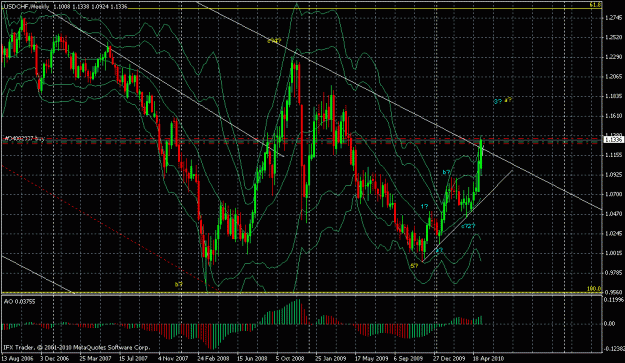The width and height of the screenshot is (625, 363).
Task: Click the 0.00 AO scale value
Action: click(609, 324)
